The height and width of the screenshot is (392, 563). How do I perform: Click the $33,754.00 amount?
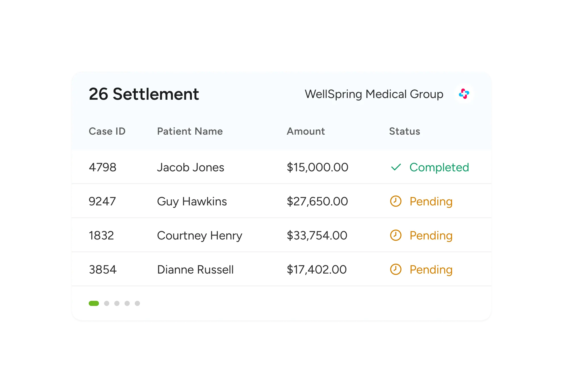tap(317, 235)
